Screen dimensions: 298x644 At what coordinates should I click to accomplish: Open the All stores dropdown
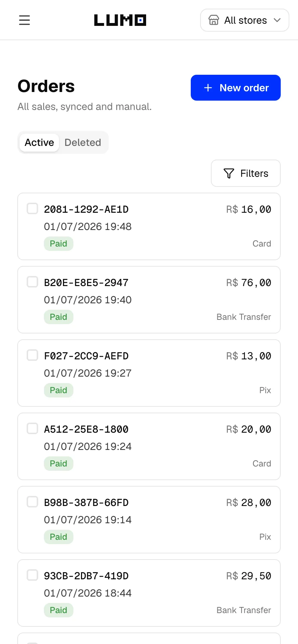245,20
